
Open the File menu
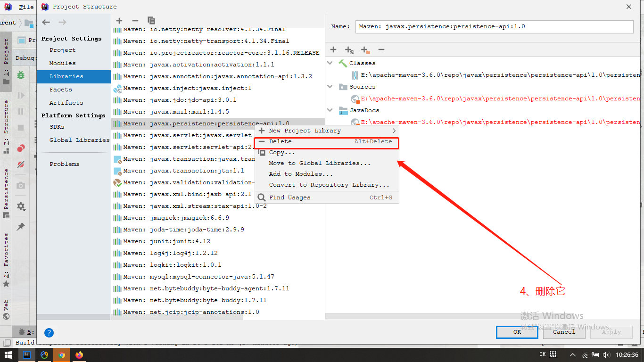(26, 7)
